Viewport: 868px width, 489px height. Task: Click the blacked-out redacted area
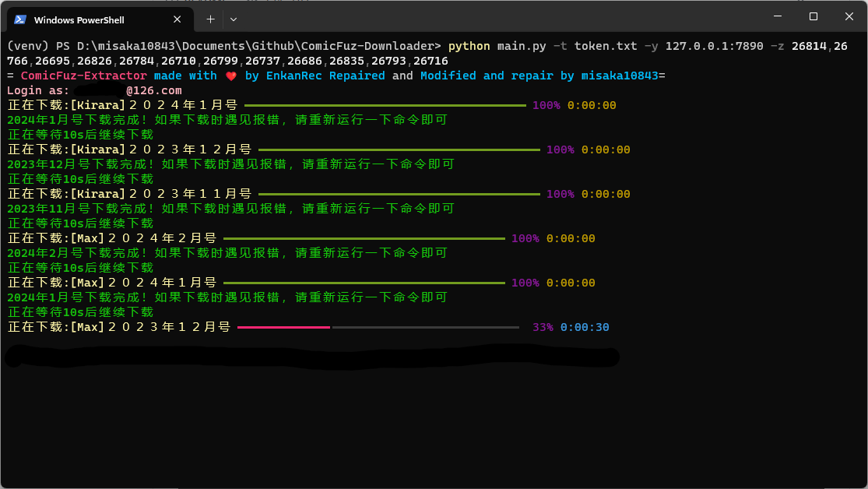[311, 357]
